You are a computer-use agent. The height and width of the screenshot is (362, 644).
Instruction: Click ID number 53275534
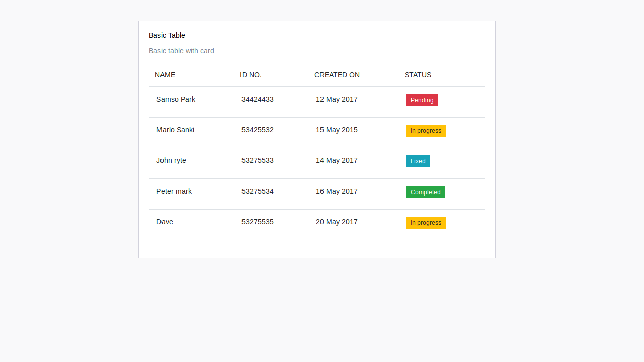258,191
